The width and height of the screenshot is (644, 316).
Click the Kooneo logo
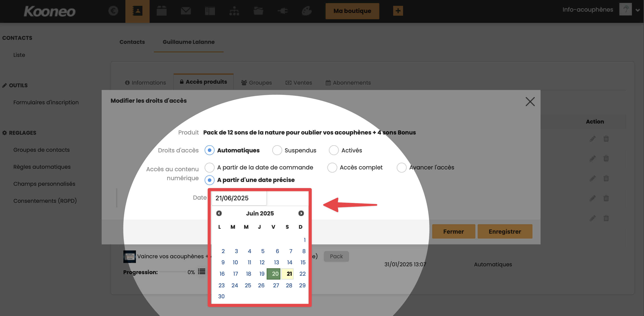[49, 11]
